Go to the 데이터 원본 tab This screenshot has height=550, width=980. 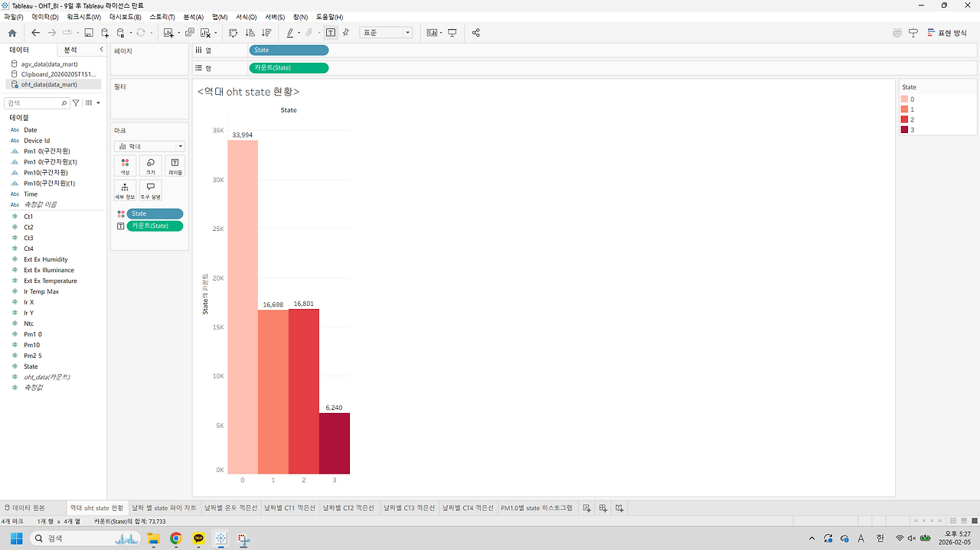[x=24, y=508]
